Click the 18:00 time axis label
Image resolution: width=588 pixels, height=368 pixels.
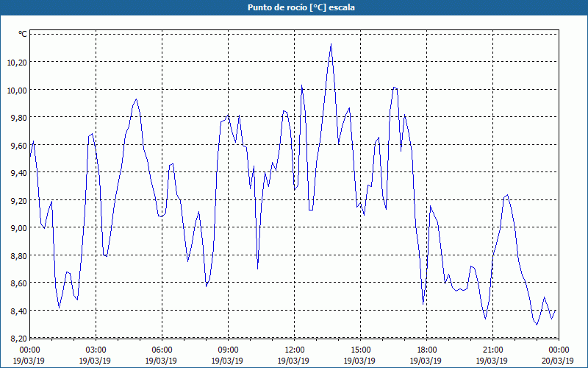(x=426, y=350)
